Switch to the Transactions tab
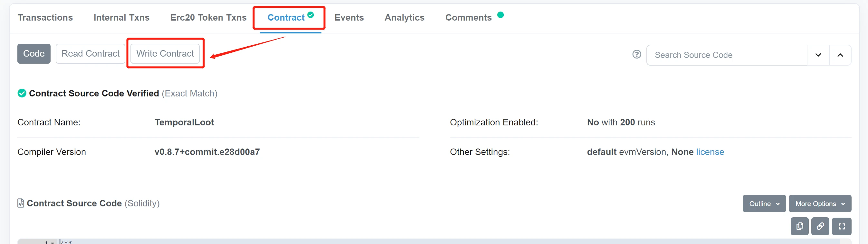Screen dimensions: 868x244 (x=45, y=17)
